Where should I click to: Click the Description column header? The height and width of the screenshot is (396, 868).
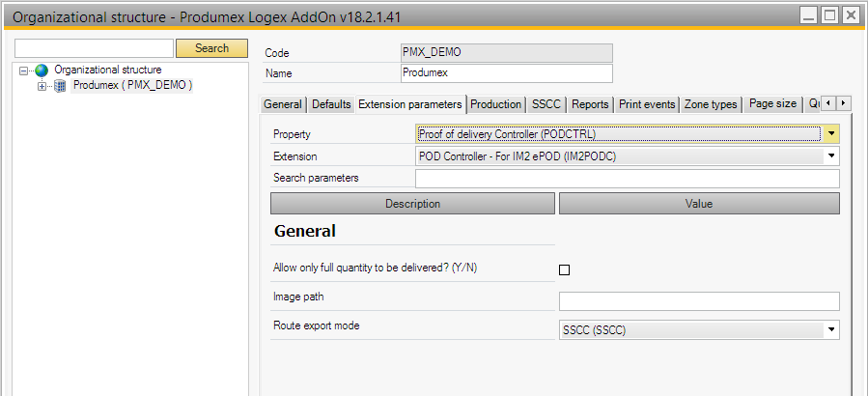point(412,204)
